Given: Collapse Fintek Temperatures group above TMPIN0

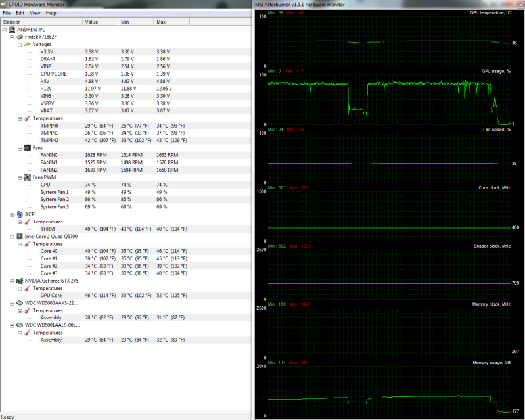Looking at the screenshot, I should pos(20,118).
